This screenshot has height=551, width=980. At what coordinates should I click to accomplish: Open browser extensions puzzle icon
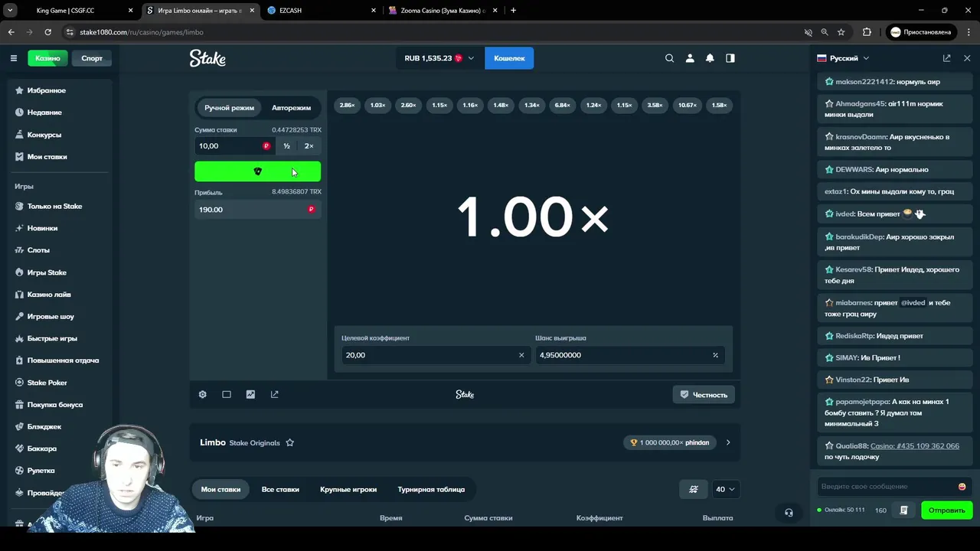pyautogui.click(x=867, y=32)
